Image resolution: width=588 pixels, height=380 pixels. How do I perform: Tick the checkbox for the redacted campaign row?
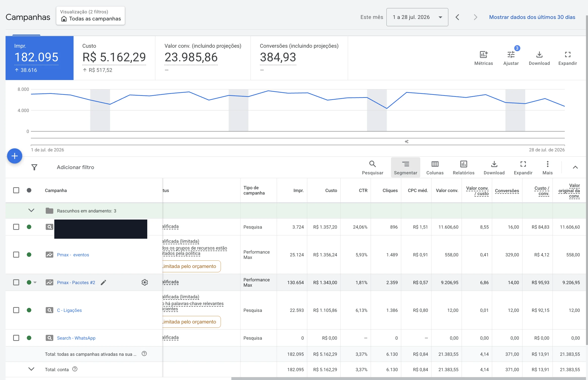pos(16,227)
